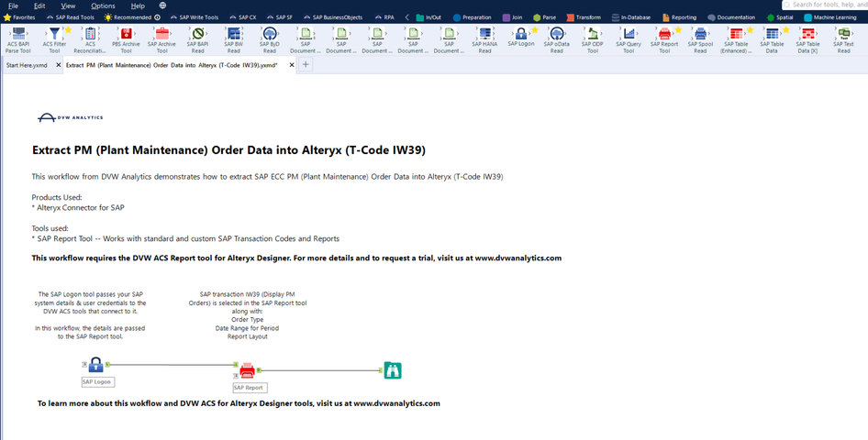Viewport: 868px width, 440px height.
Task: Select the SAP Spool Read tool
Action: (700, 33)
